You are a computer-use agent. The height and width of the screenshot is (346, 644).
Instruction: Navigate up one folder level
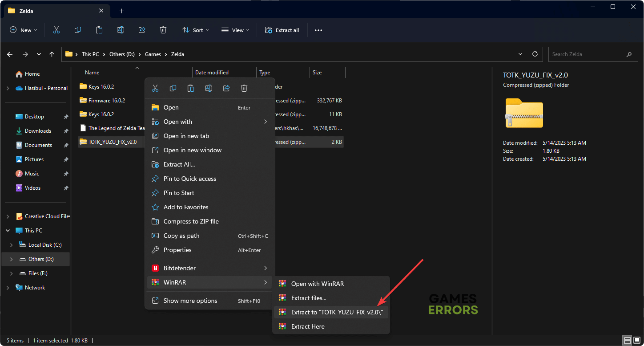click(52, 54)
